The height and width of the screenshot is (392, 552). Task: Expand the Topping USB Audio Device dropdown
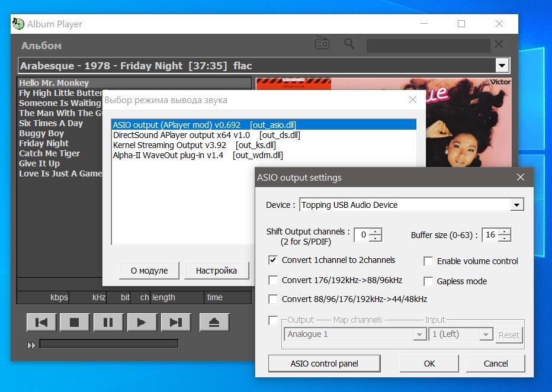(x=517, y=205)
